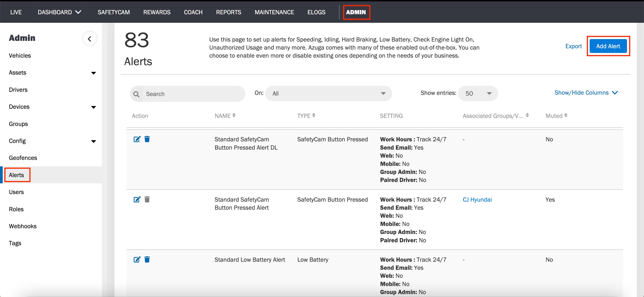The height and width of the screenshot is (297, 644).
Task: Open the REWARDS tab
Action: pyautogui.click(x=157, y=12)
